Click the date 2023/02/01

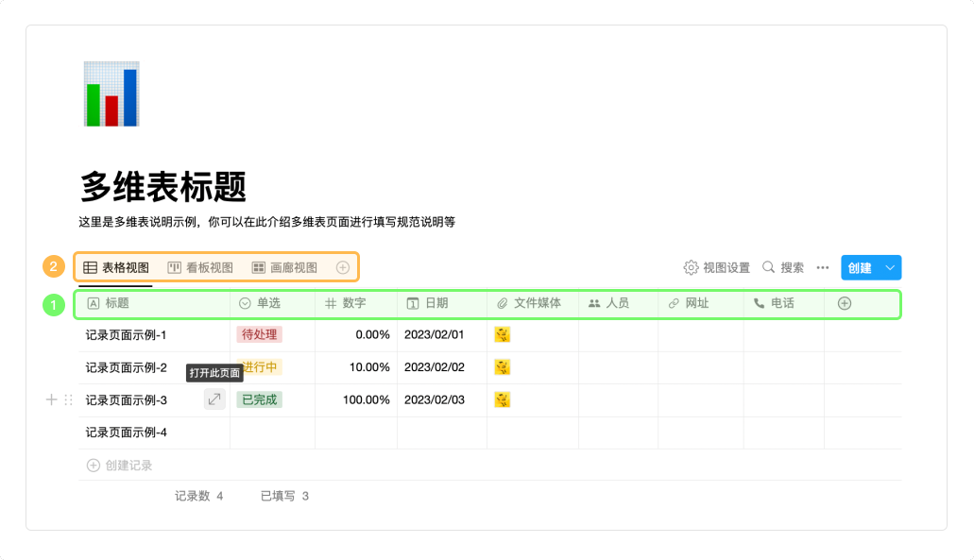[435, 334]
